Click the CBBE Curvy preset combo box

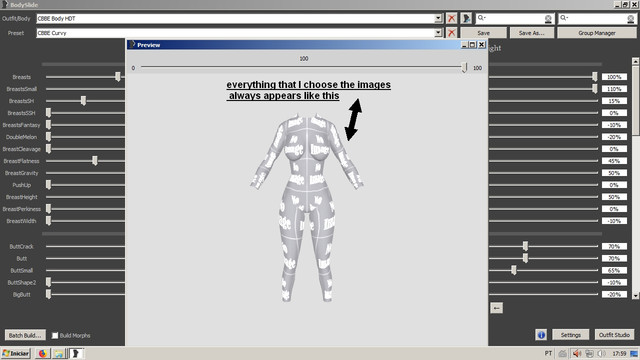tap(239, 33)
